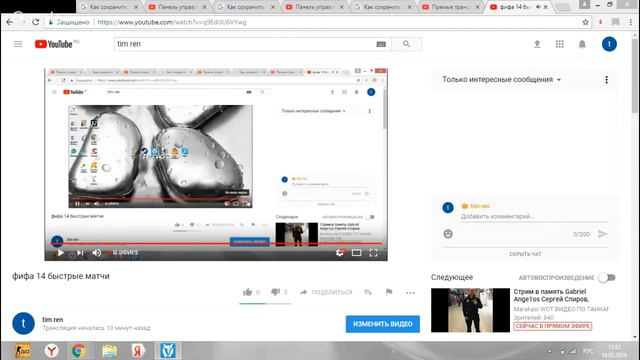Screen dimensions: 640x360
Task: Mute the video player volume
Action: tap(97, 253)
